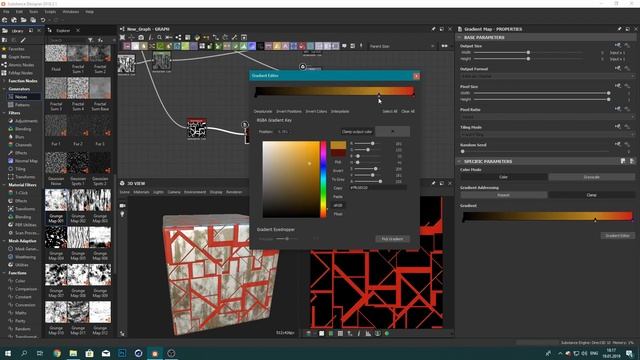Switch to the Explorer tab
This screenshot has width=640, height=360.
[63, 31]
